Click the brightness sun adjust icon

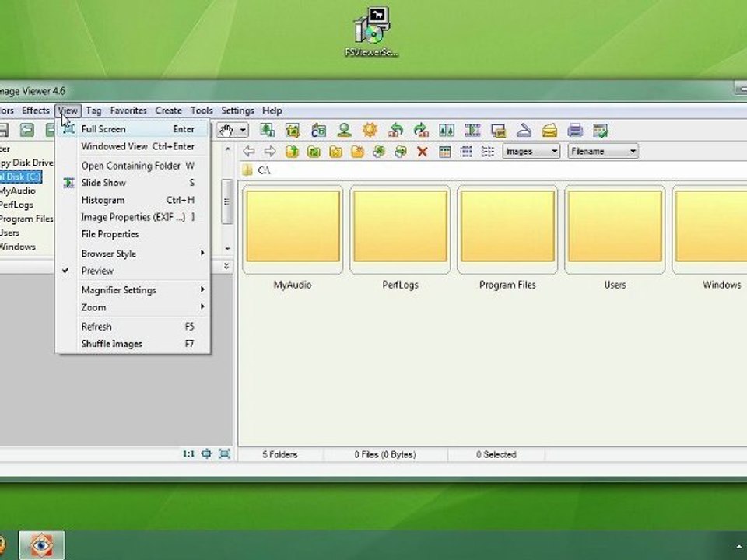point(370,130)
